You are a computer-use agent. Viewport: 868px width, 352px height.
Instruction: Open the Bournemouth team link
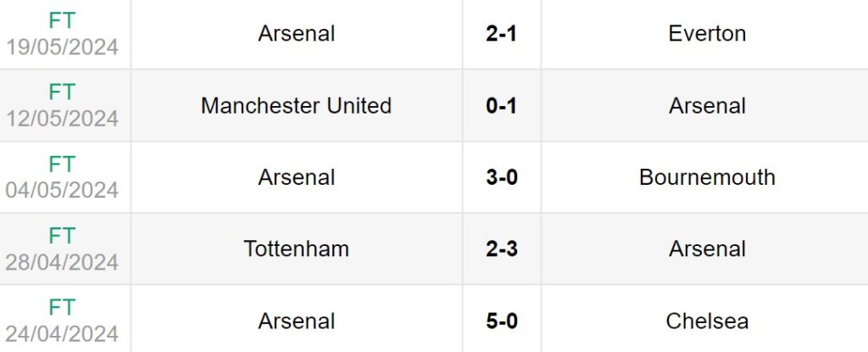[707, 177]
